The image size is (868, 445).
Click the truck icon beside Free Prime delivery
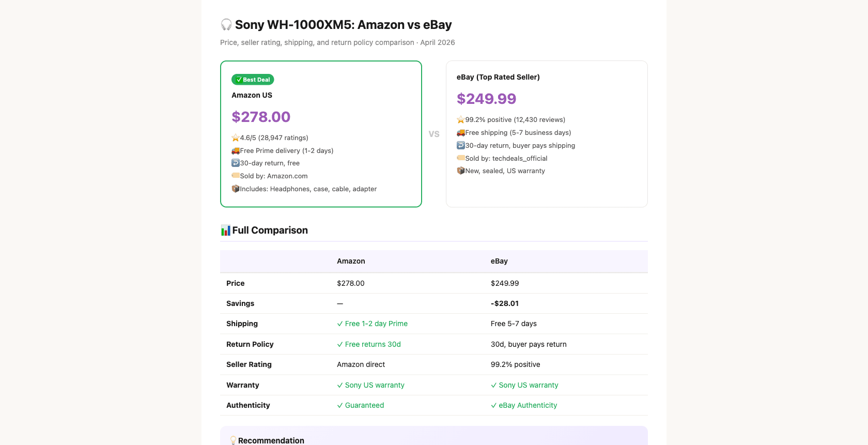pyautogui.click(x=236, y=150)
